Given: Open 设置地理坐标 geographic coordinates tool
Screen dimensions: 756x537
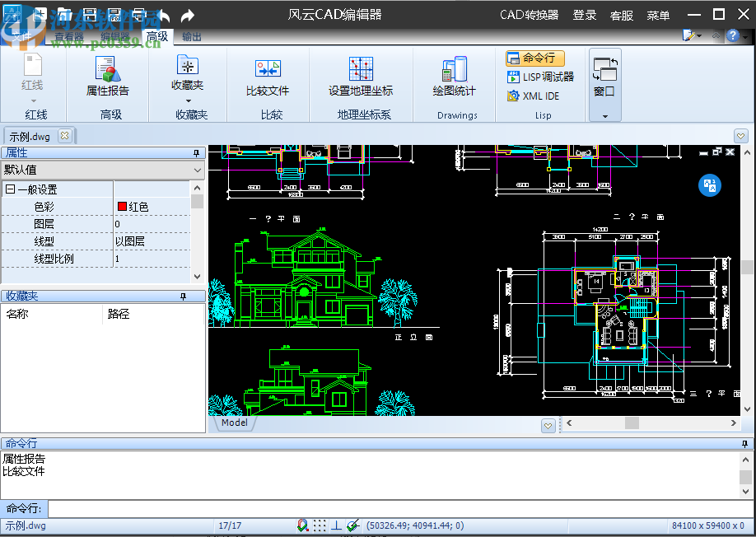Looking at the screenshot, I should point(361,77).
